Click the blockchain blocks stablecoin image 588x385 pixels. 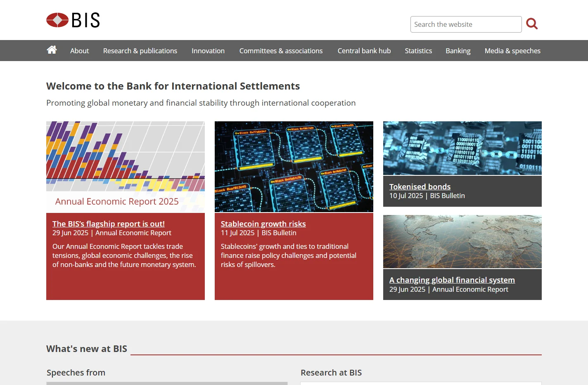(294, 167)
